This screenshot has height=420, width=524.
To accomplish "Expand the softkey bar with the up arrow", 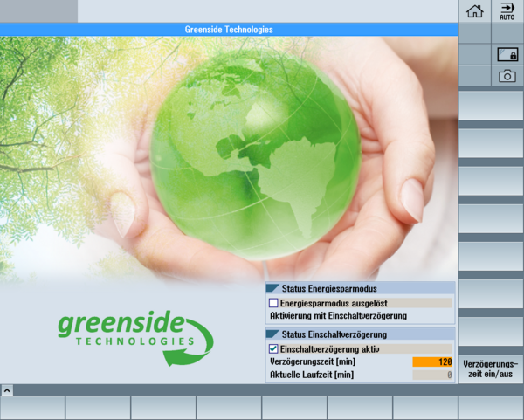I will pos(7,389).
